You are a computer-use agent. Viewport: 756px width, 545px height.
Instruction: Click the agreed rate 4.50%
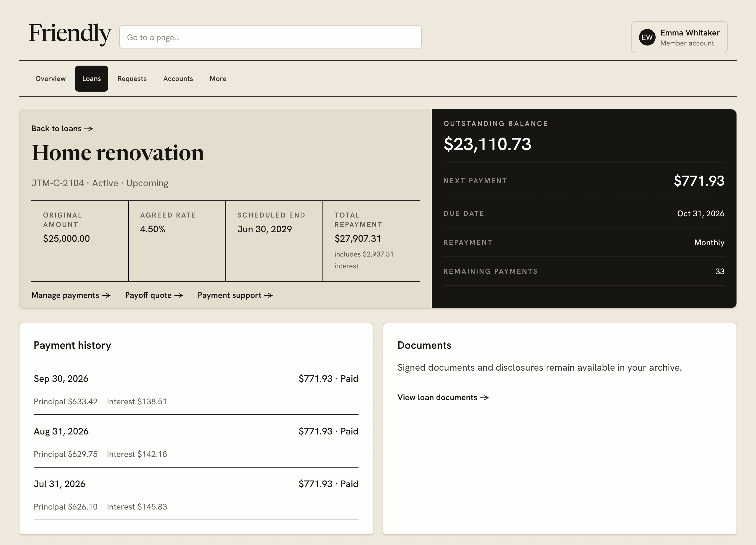pos(153,229)
